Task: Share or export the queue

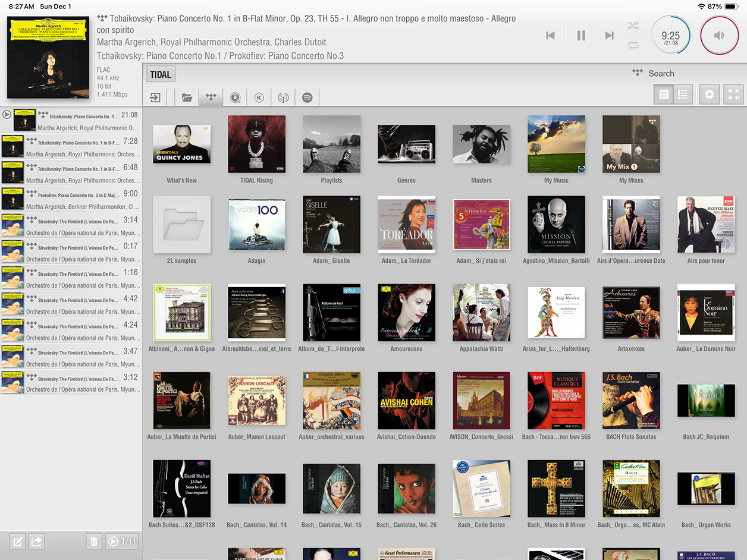Action: coord(37,542)
